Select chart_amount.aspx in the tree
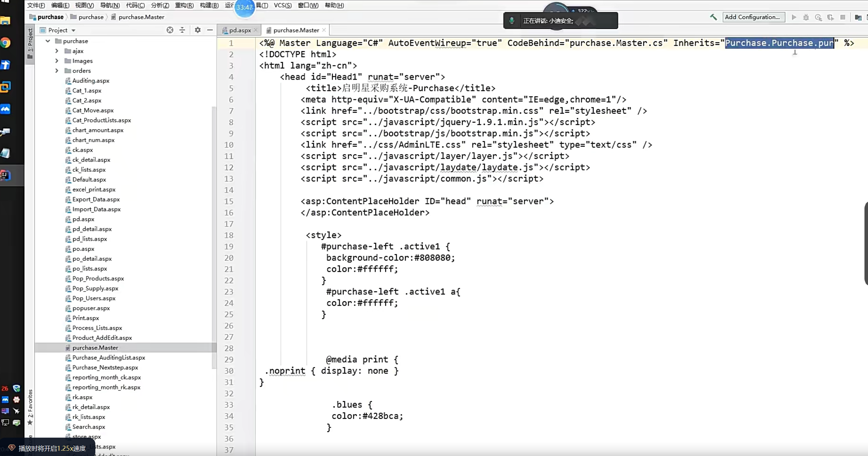Image resolution: width=868 pixels, height=456 pixels. coord(98,130)
